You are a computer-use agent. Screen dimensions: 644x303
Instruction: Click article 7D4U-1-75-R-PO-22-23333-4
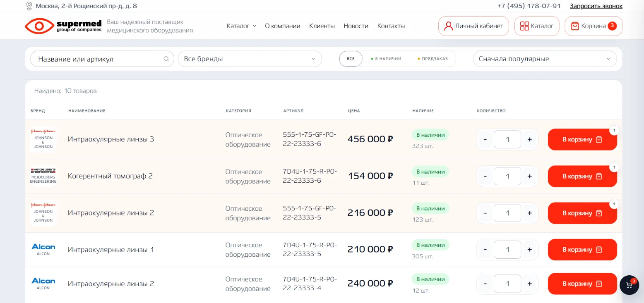coord(310,284)
